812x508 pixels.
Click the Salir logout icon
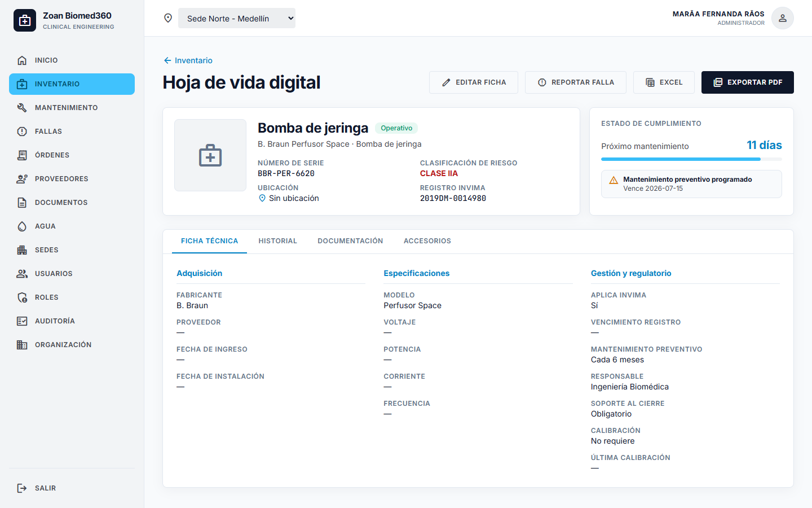(x=22, y=488)
